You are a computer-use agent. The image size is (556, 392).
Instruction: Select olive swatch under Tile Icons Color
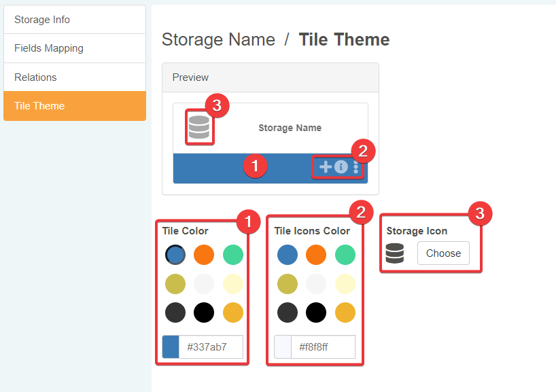[x=288, y=284]
